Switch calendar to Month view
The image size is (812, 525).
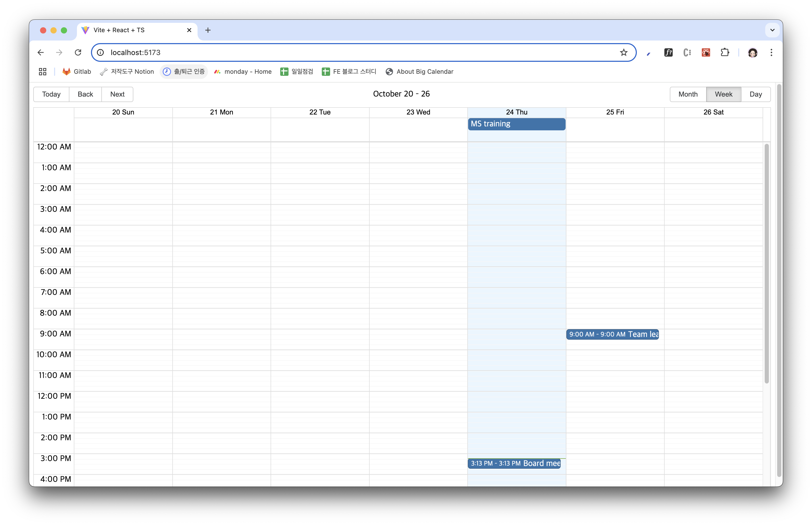pos(688,95)
